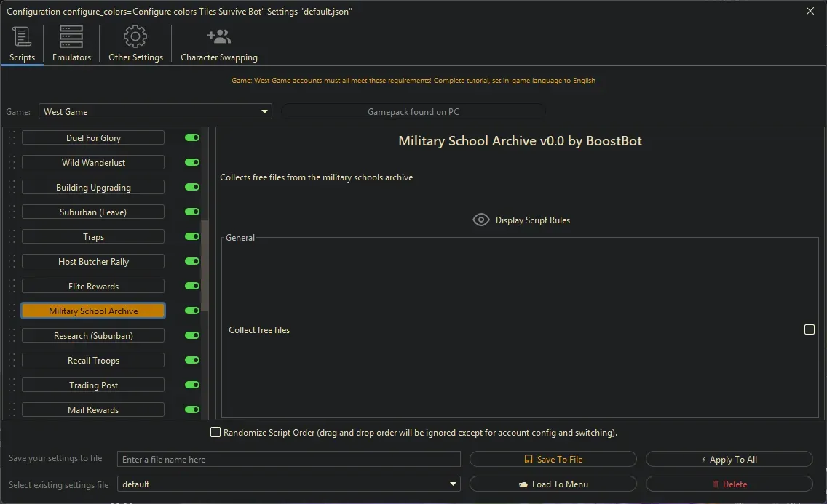Click the Character Swapping icon

click(218, 35)
